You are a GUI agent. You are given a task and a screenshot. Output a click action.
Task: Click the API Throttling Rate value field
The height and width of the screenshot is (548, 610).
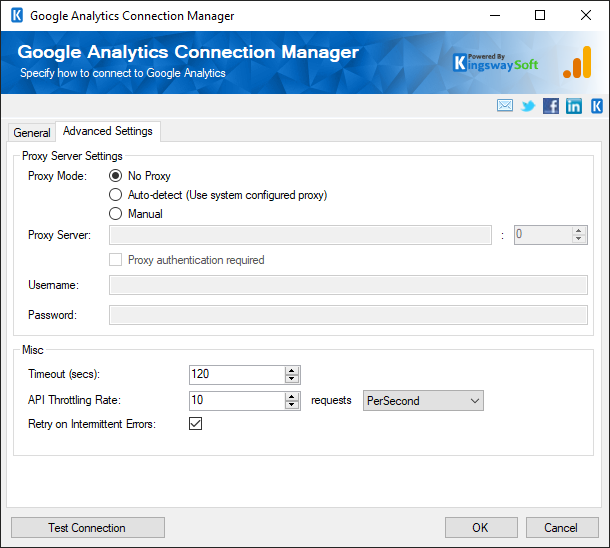tap(237, 401)
